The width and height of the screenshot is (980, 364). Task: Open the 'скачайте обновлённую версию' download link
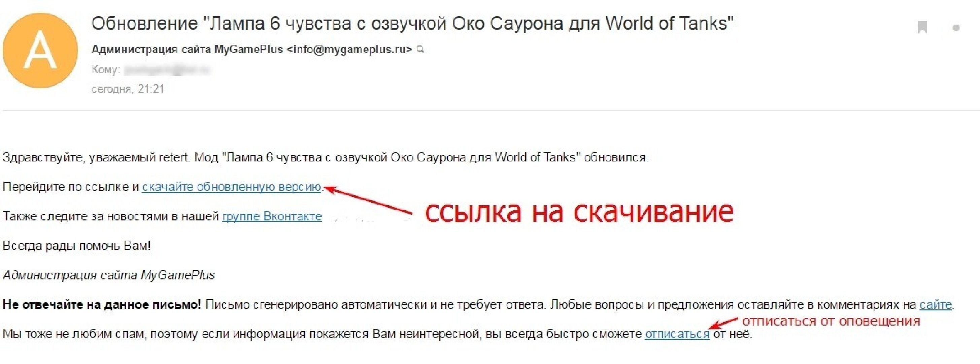tap(232, 187)
